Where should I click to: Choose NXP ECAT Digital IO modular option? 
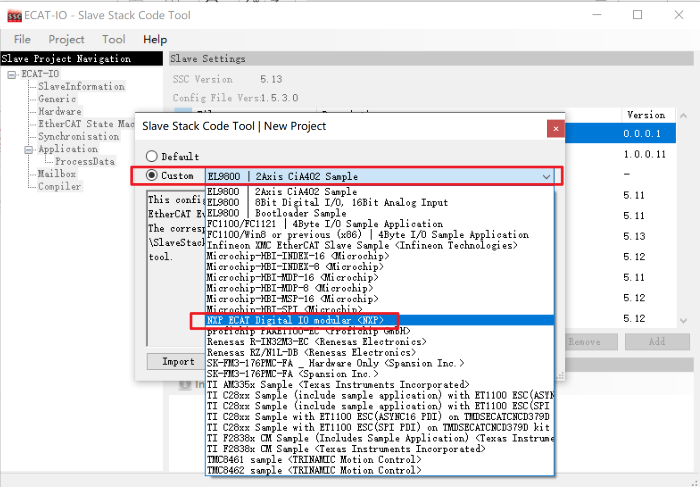[x=295, y=320]
